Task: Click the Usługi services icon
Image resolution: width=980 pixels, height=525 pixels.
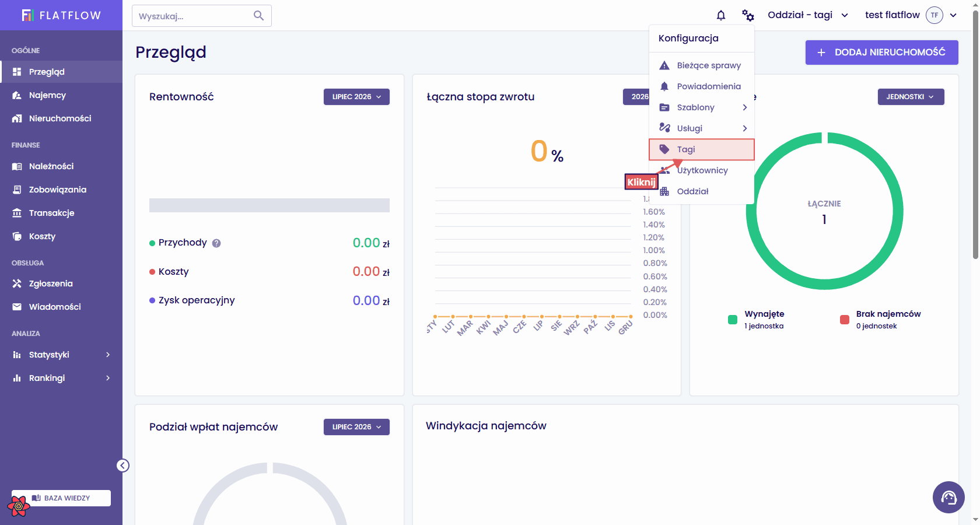Action: (664, 128)
